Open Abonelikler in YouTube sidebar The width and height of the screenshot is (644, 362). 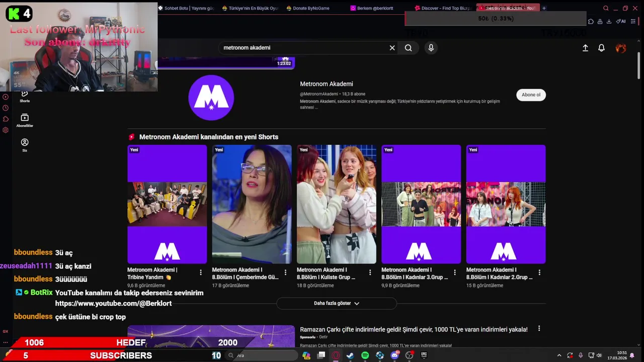[25, 121]
